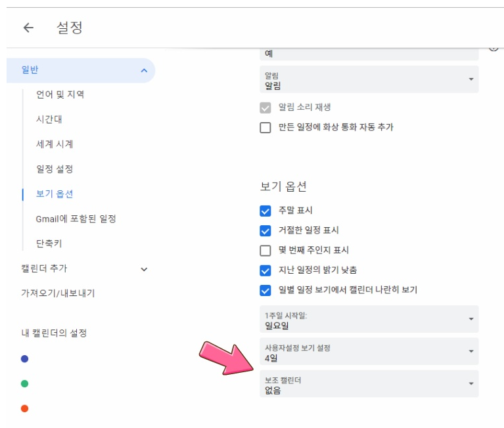This screenshot has height=428, width=504.
Task: Open the 알림 notification dropdown
Action: tap(369, 79)
